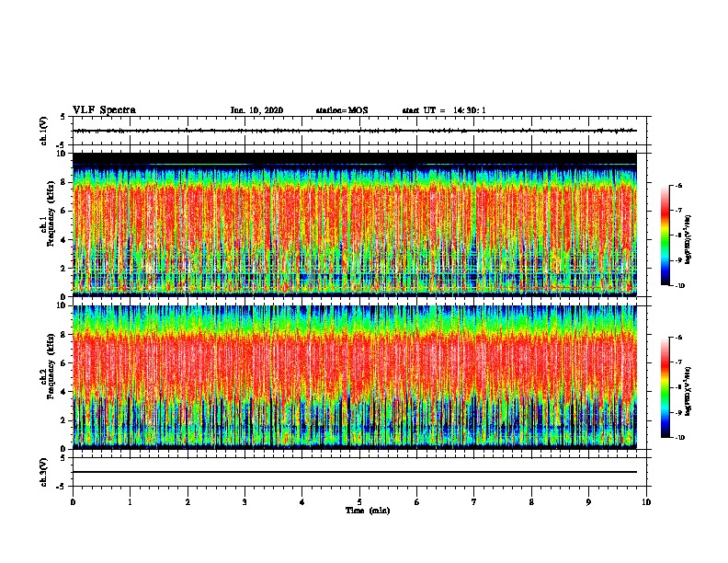The image size is (728, 563).
Task: Click the ch.2 spectrogram color scale bar
Action: 665,387
